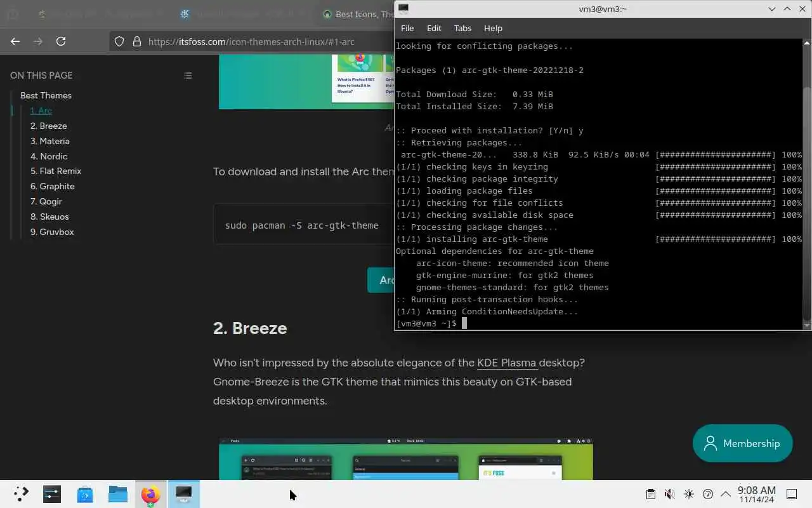
Task: Open the terminal File menu
Action: pyautogui.click(x=407, y=28)
